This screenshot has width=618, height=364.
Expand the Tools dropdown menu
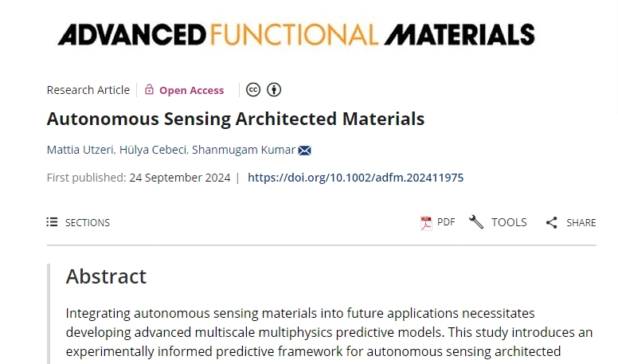(x=509, y=222)
